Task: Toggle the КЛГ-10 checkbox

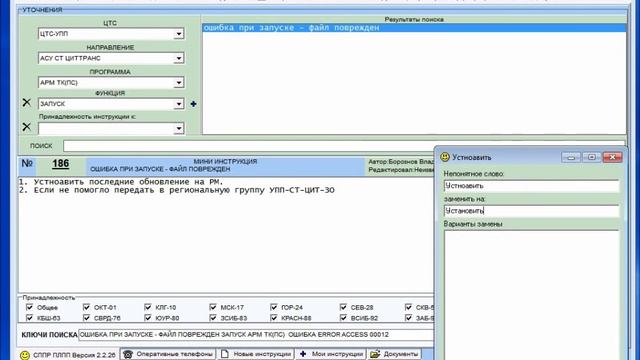Action: point(148,307)
